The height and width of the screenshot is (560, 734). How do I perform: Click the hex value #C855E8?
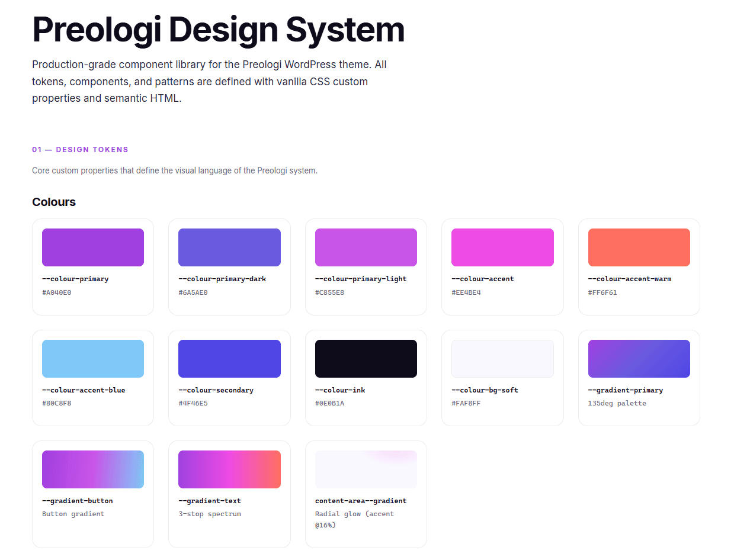tap(330, 292)
